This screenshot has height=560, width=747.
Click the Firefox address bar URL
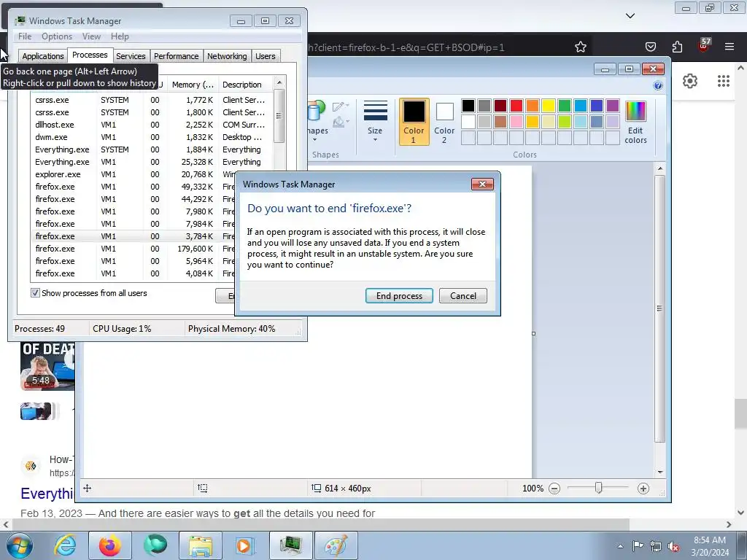(x=406, y=47)
